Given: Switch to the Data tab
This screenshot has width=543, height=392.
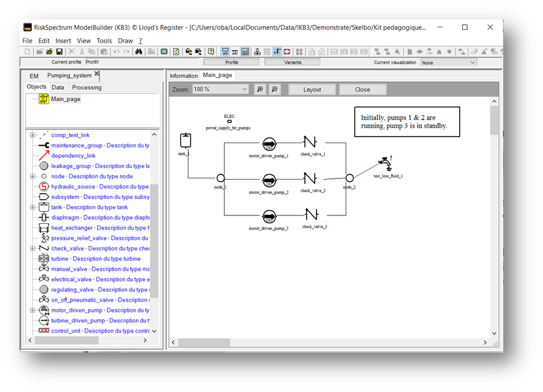Looking at the screenshot, I should click(x=58, y=87).
